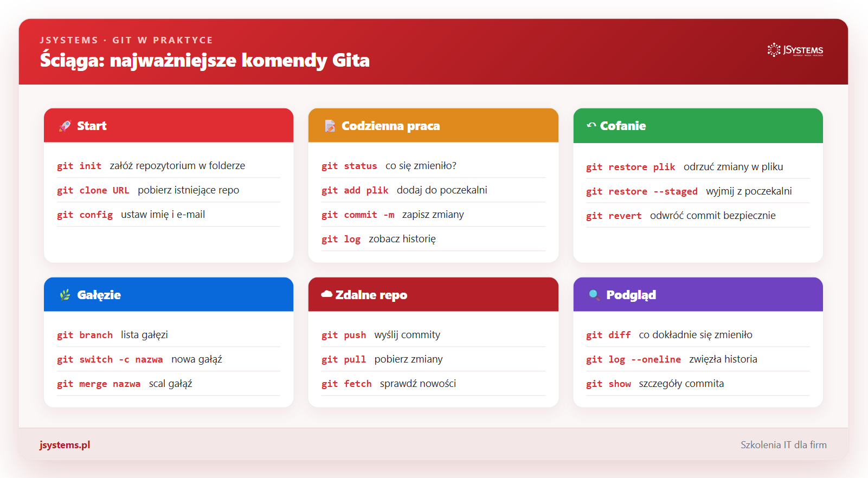
Task: Click the 'JSYSTEMS · GIT W PRAKTYCE' subtitle
Action: coord(126,40)
